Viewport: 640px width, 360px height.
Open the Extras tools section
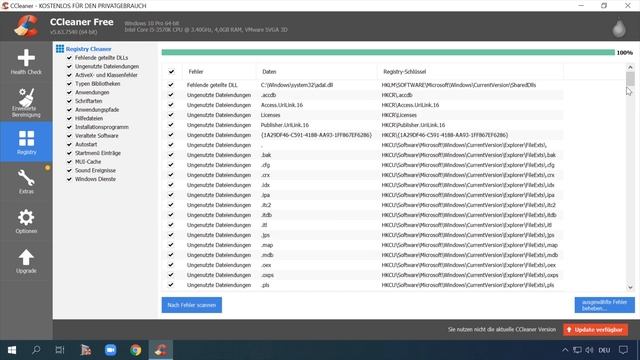(26, 182)
